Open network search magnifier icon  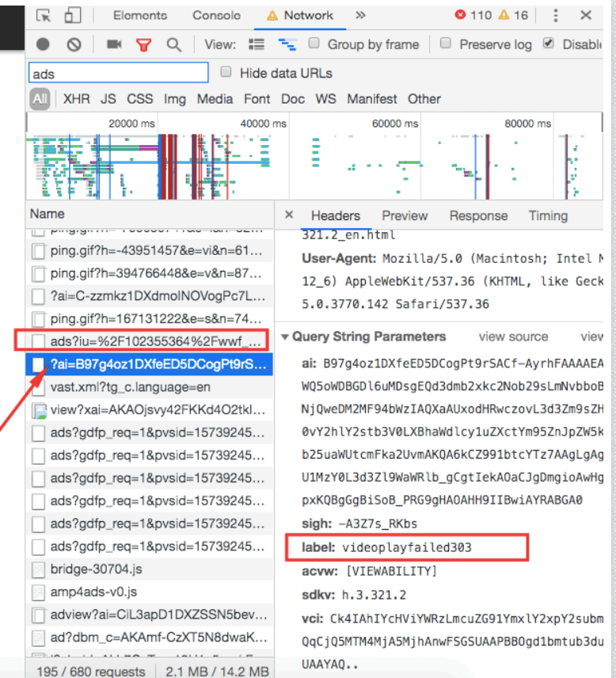pos(173,45)
